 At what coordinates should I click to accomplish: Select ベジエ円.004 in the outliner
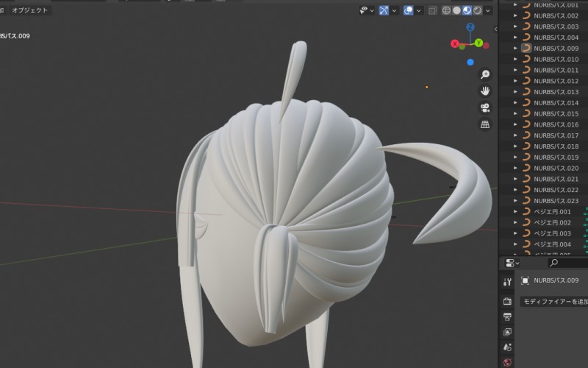(553, 244)
